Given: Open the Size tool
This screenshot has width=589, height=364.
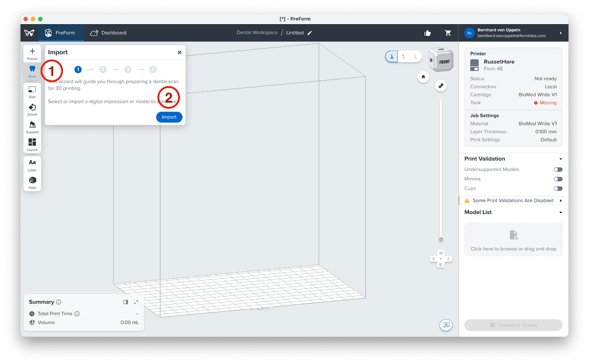Looking at the screenshot, I should (x=32, y=92).
